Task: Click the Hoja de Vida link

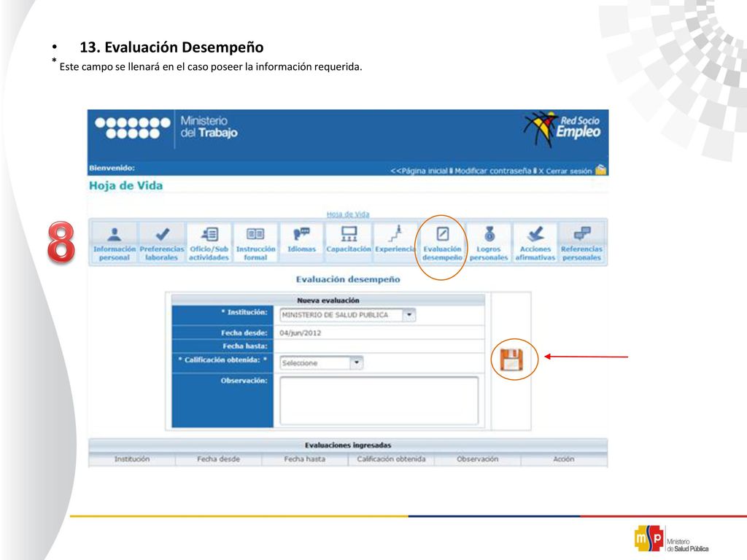Action: click(x=348, y=214)
